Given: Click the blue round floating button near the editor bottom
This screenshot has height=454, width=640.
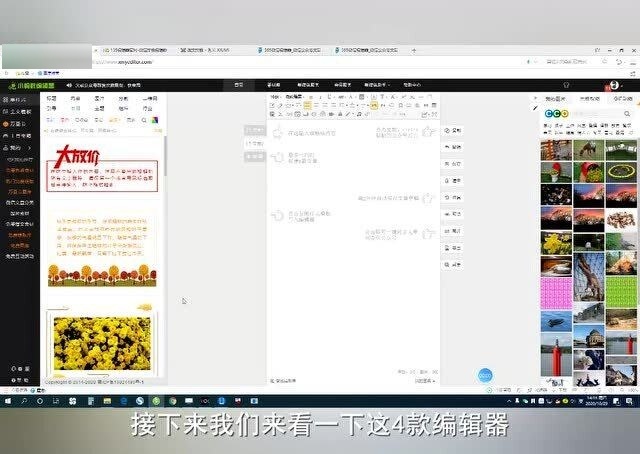Looking at the screenshot, I should pyautogui.click(x=485, y=375).
